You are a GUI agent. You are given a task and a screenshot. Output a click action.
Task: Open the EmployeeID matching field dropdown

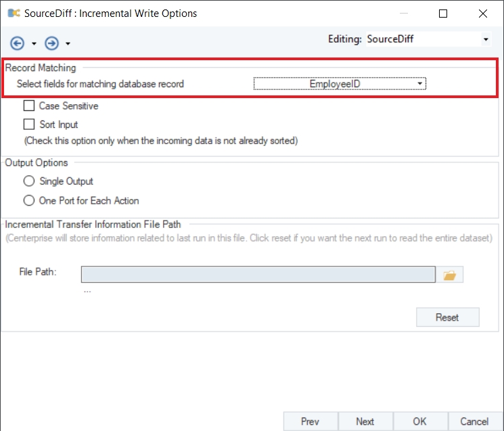[340, 84]
